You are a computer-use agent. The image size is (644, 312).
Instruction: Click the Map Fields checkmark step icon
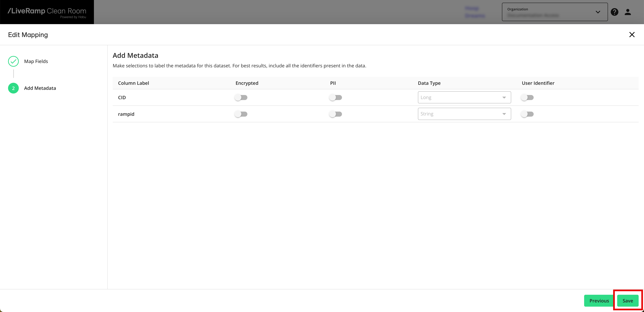pos(13,61)
